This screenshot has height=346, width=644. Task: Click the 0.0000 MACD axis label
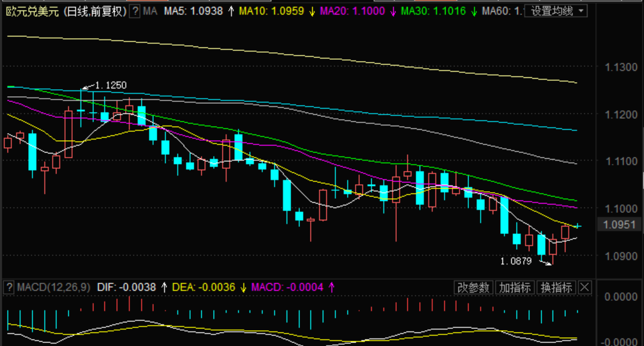tap(621, 297)
